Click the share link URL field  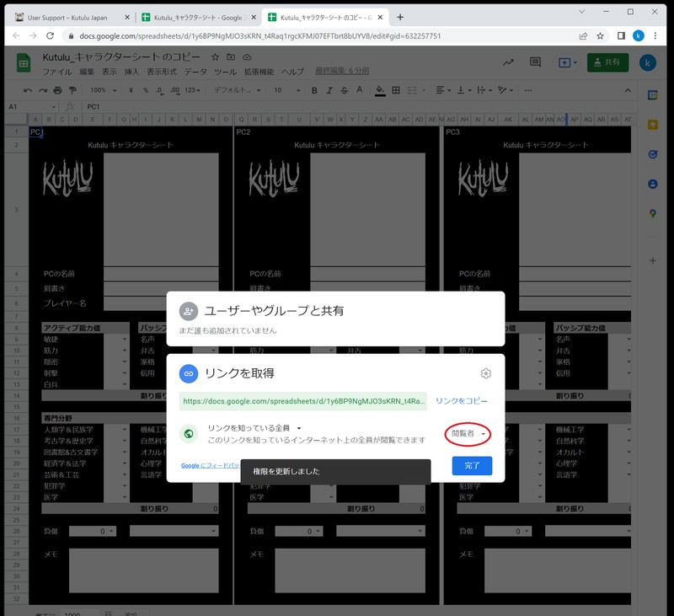(x=303, y=401)
